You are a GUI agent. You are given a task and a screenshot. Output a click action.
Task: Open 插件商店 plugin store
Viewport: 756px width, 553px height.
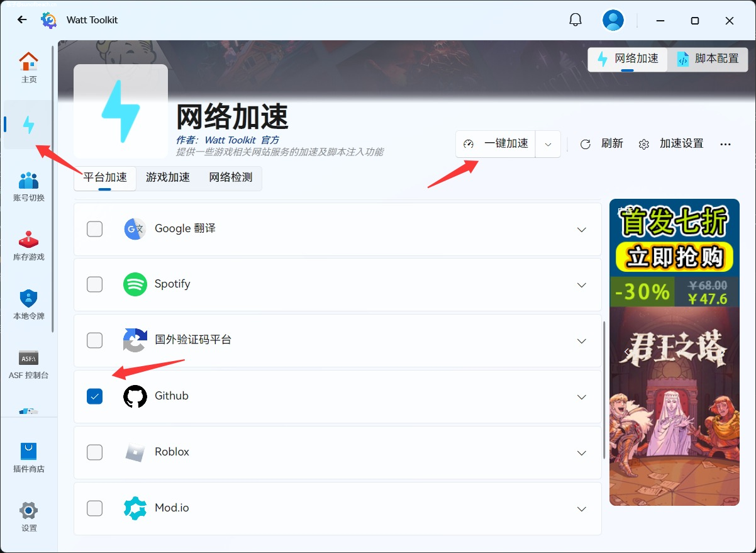tap(29, 457)
